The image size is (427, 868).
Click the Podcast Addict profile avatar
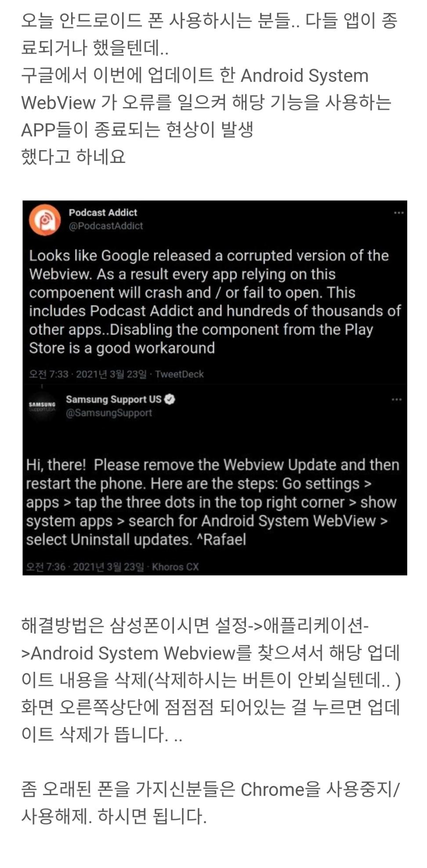pyautogui.click(x=45, y=220)
